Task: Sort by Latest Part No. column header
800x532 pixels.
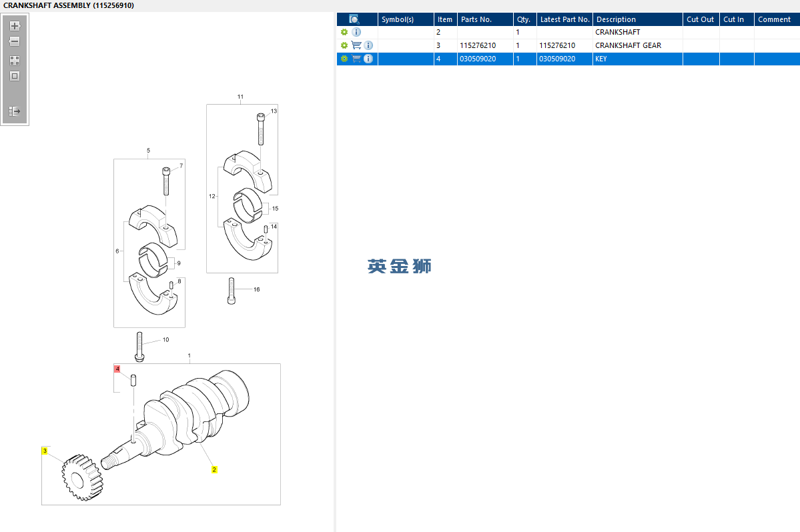Action: tap(564, 19)
